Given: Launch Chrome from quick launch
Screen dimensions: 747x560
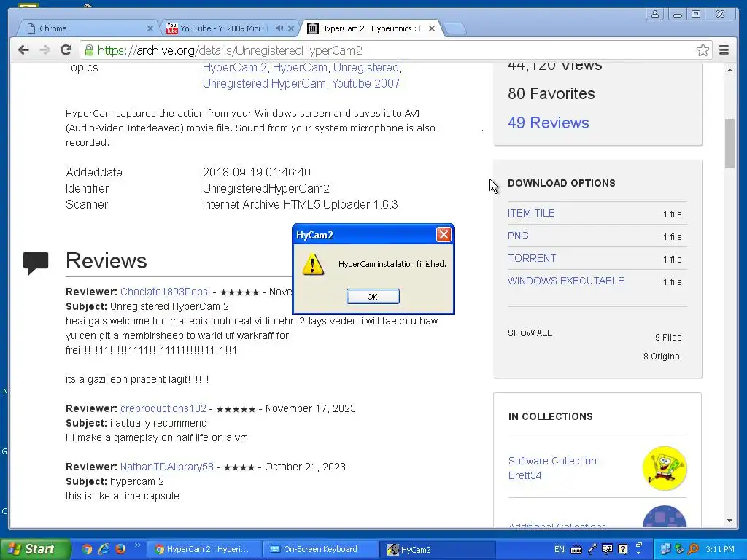Looking at the screenshot, I should [88, 549].
